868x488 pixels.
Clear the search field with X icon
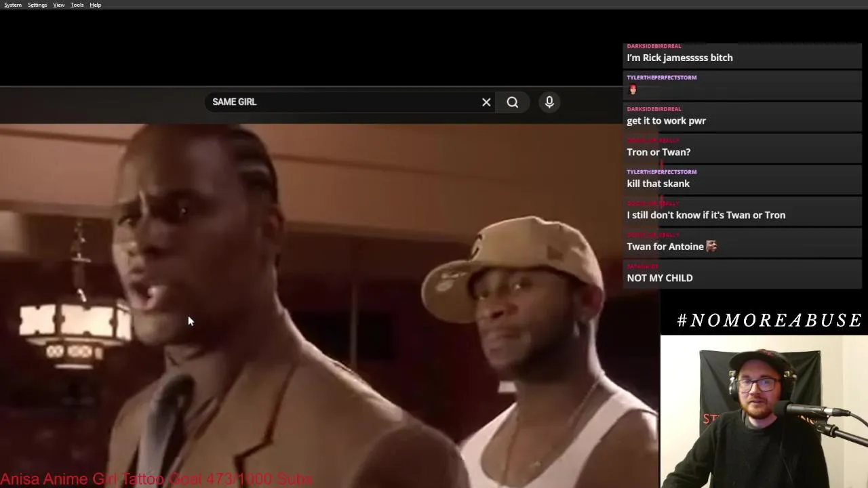tap(486, 102)
